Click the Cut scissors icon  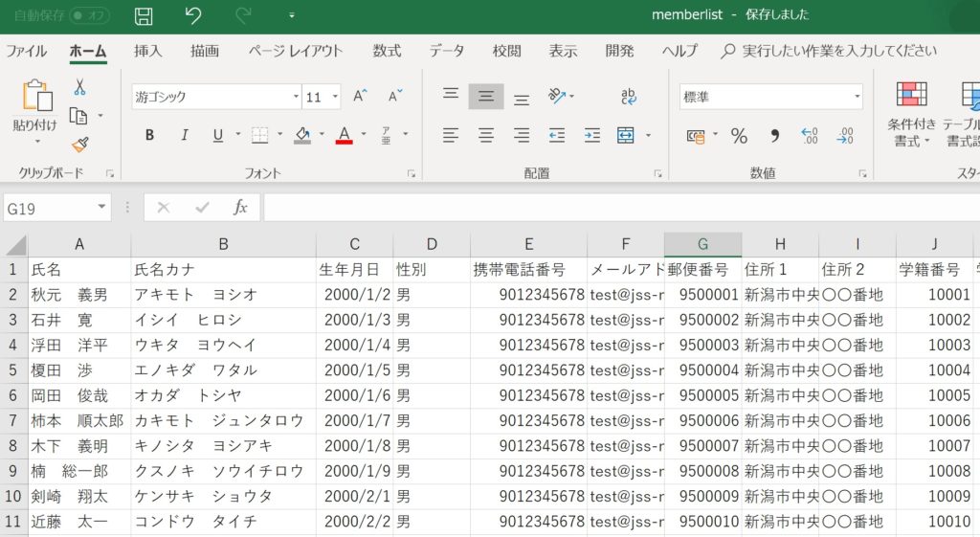tap(80, 87)
